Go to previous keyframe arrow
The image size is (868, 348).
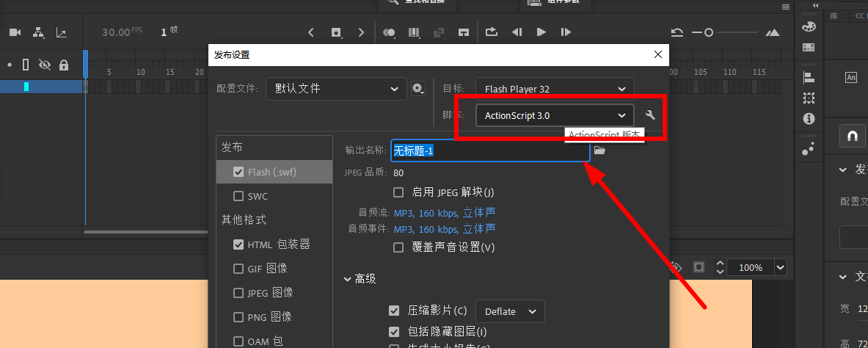coord(311,33)
